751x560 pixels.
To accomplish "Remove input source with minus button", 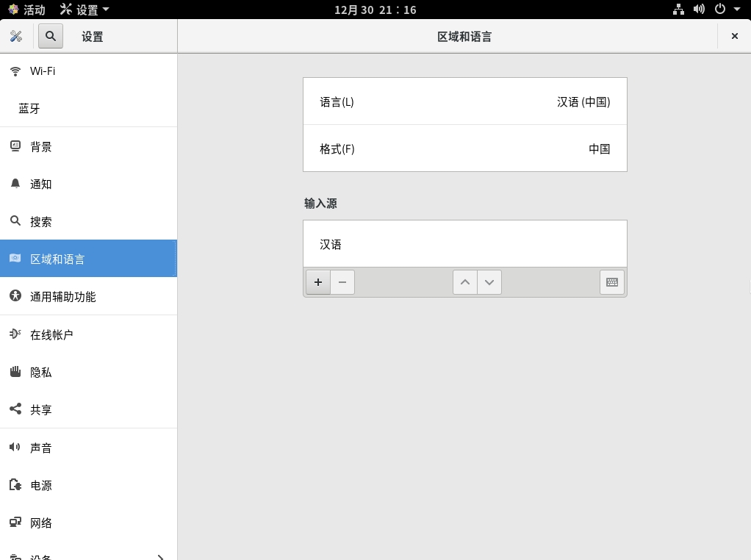I will point(342,282).
